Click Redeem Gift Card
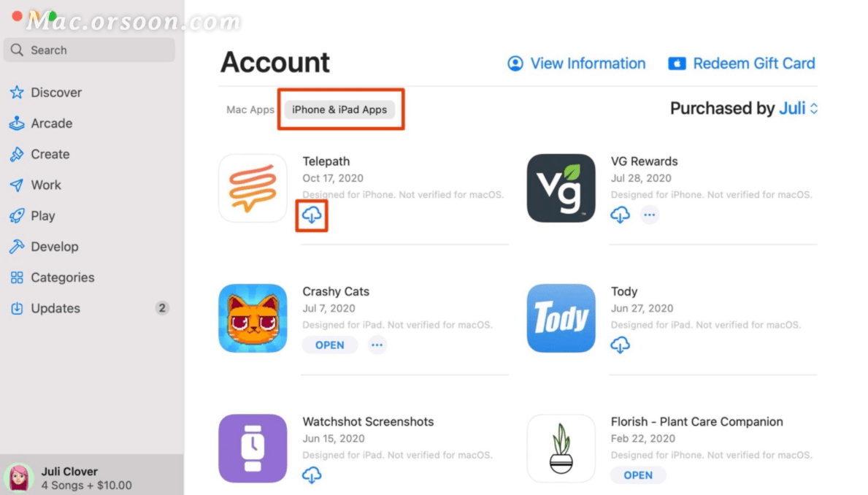This screenshot has width=868, height=495. (x=742, y=64)
